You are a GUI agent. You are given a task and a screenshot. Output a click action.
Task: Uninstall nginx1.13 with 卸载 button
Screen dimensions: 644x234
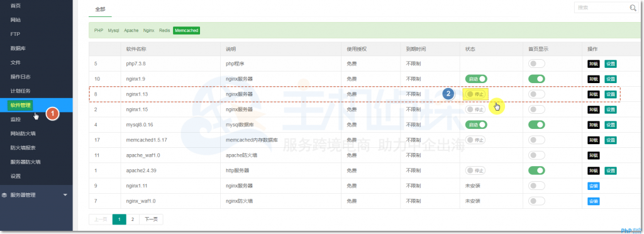[594, 94]
